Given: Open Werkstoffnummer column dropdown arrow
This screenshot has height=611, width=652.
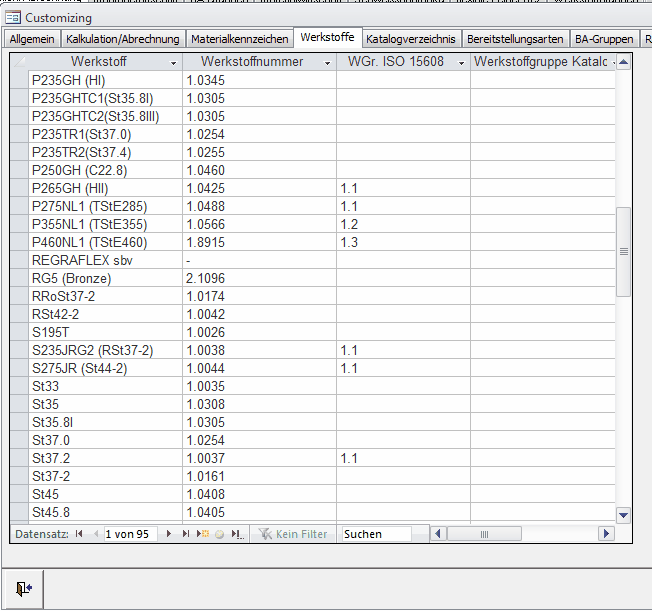Looking at the screenshot, I should pos(326,62).
